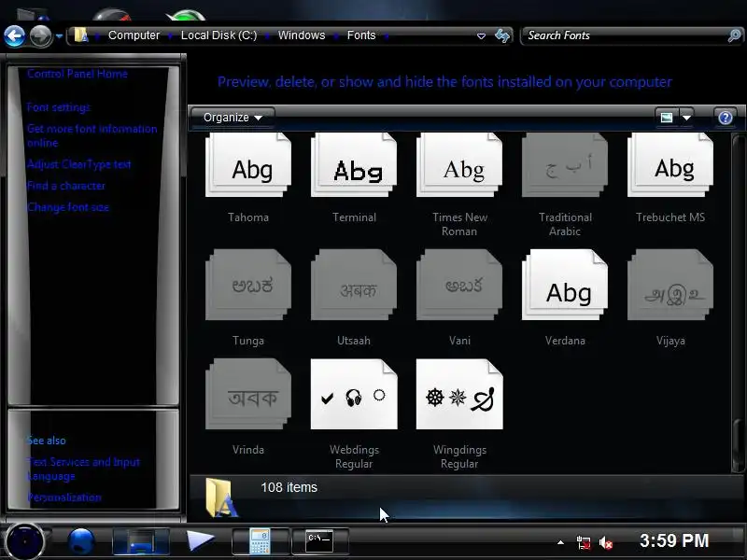
Task: Open Get more font information online
Action: pyautogui.click(x=92, y=135)
